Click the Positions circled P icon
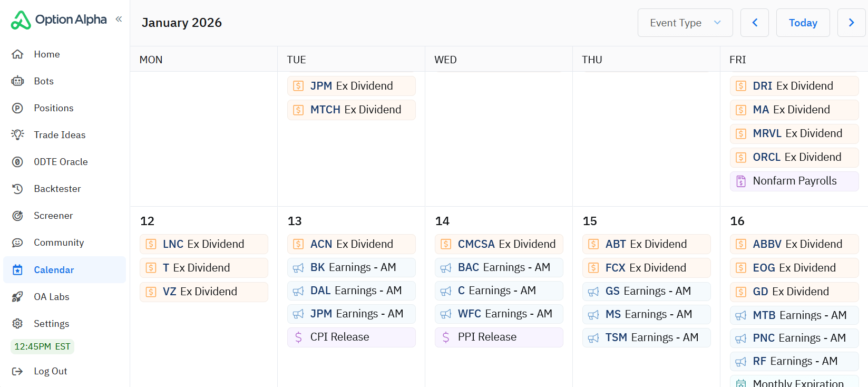This screenshot has width=868, height=387. pos(17,108)
